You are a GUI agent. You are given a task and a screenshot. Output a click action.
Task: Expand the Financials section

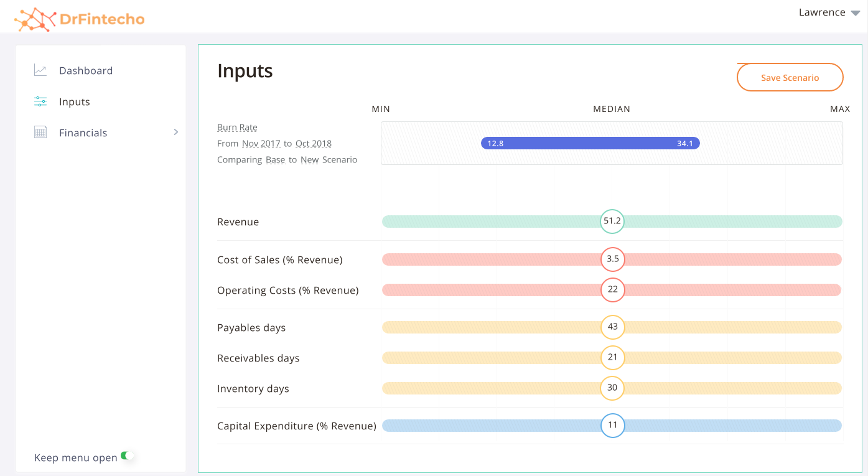[175, 132]
